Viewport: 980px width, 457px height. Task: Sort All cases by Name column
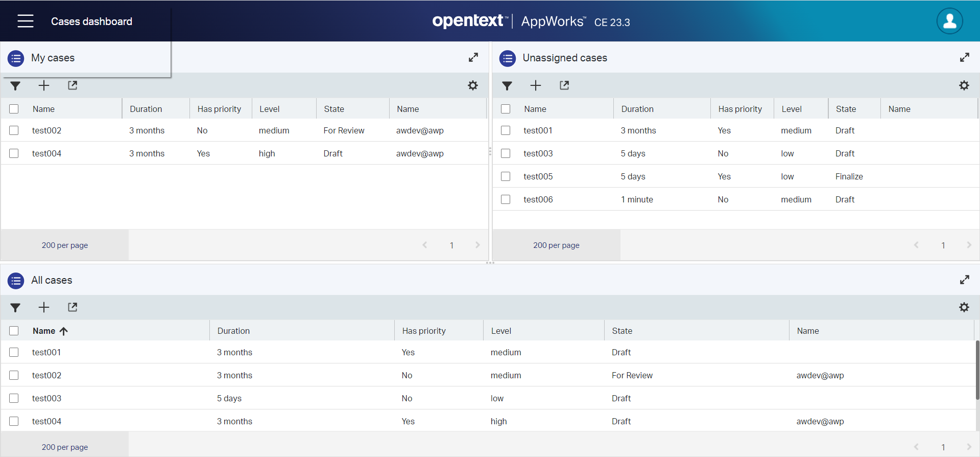[x=44, y=331]
